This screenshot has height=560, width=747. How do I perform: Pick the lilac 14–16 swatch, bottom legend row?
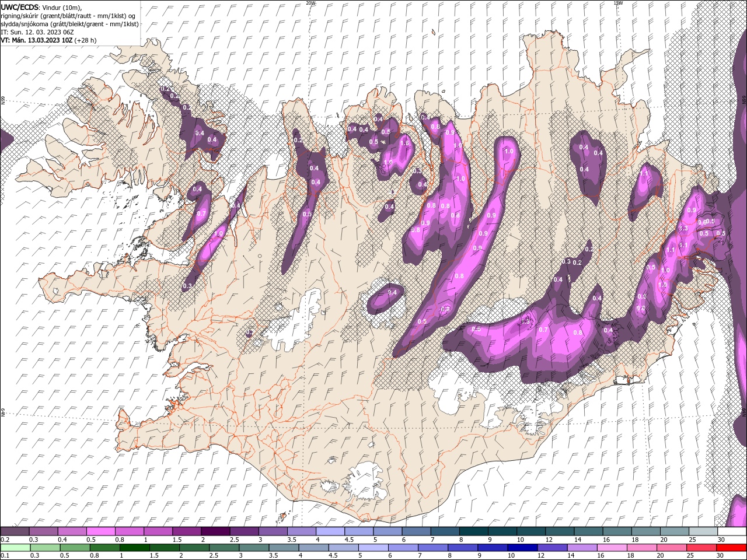(583, 548)
